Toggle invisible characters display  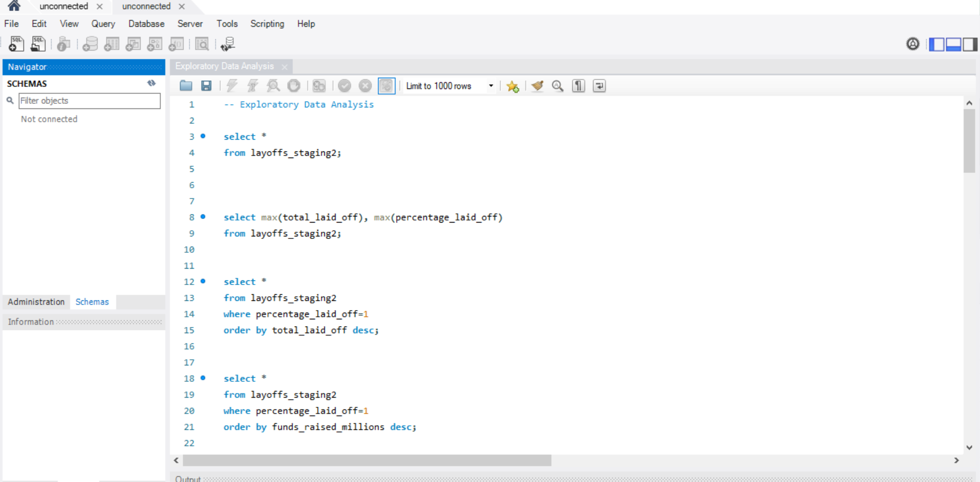pos(578,86)
